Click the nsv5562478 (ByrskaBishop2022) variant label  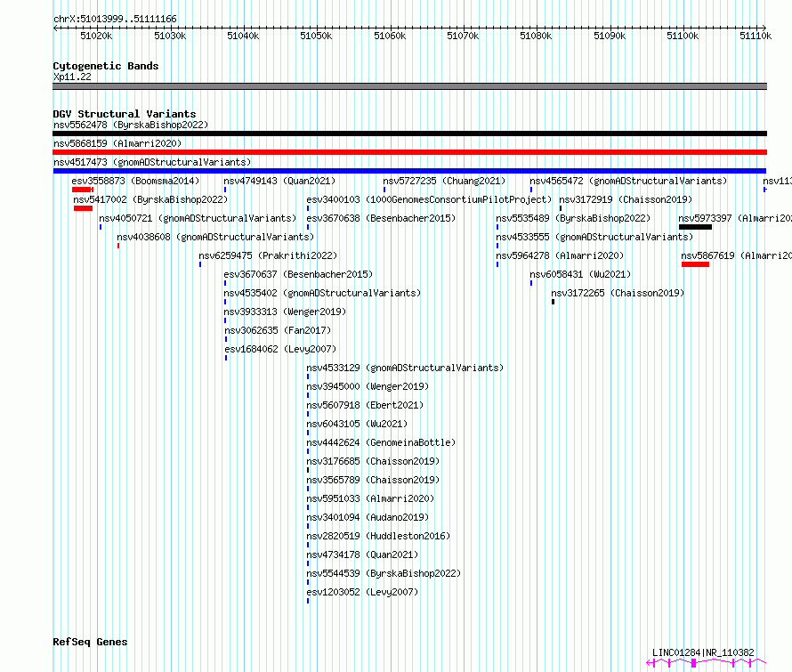(x=131, y=125)
